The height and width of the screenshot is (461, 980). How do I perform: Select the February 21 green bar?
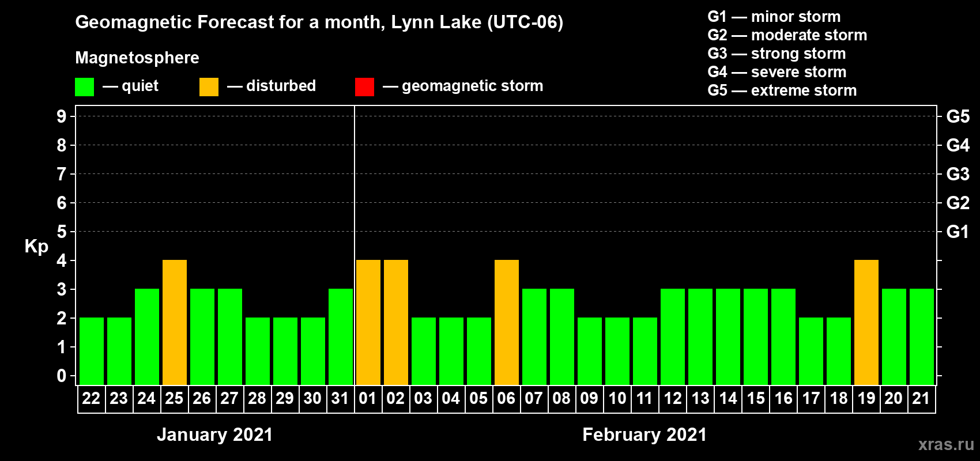[922, 337]
